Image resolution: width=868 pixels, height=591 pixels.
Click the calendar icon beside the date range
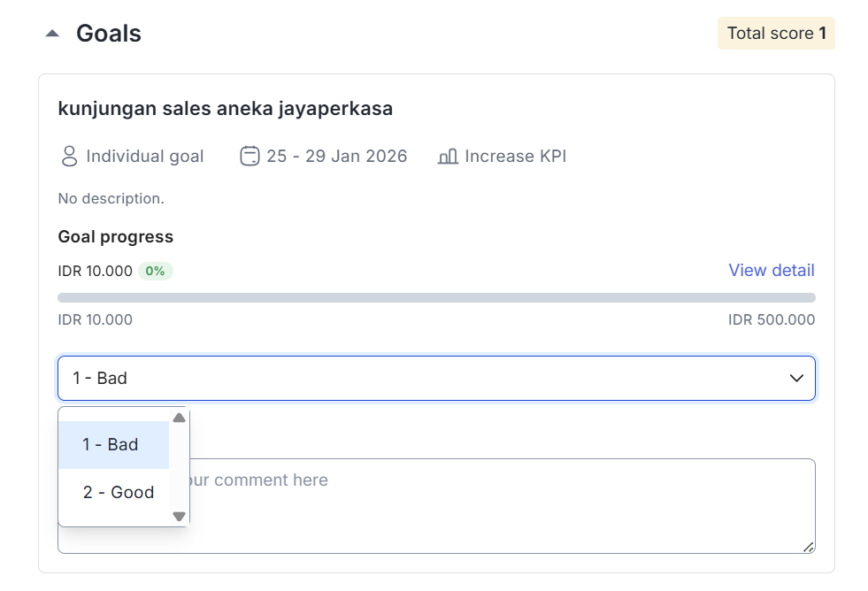250,157
